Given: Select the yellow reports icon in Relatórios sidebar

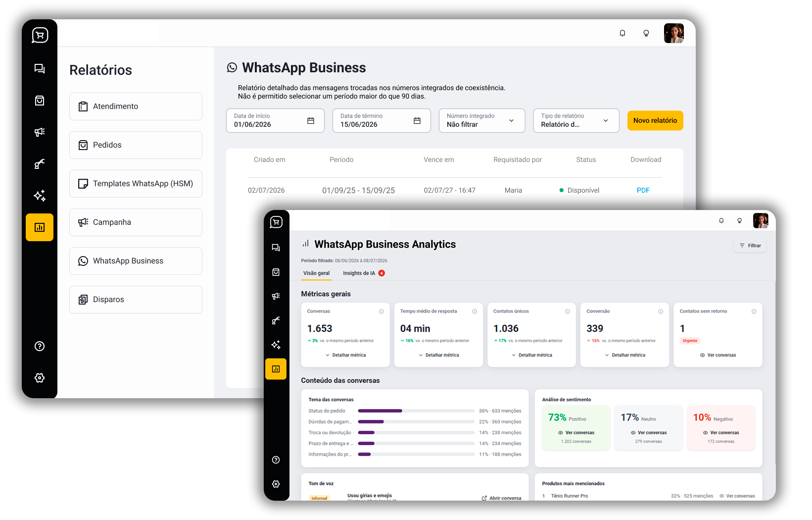Looking at the screenshot, I should 40,227.
